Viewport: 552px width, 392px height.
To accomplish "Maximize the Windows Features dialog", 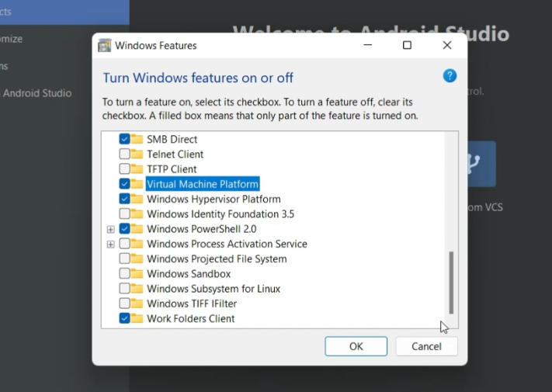I will point(407,45).
